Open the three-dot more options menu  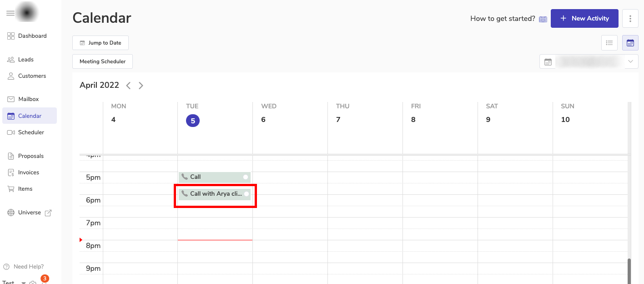[630, 19]
